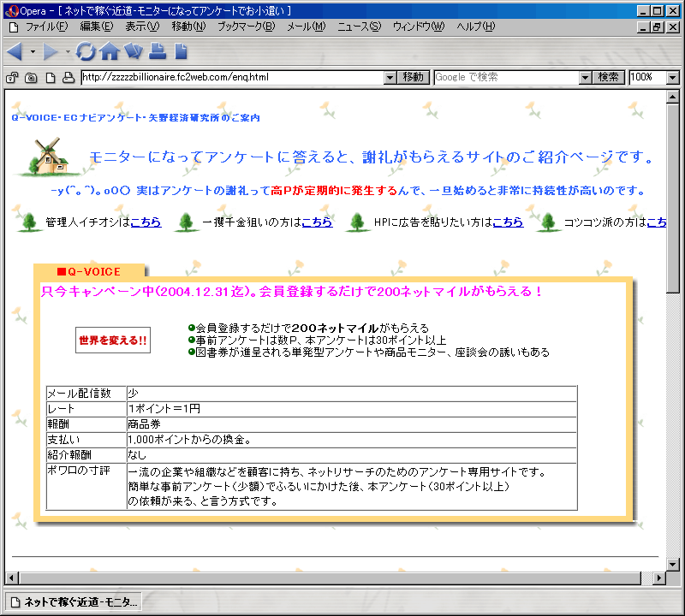Screen dimensions: 685x616
Task: Open the ウィンドウ(W) menu
Action: [x=419, y=27]
